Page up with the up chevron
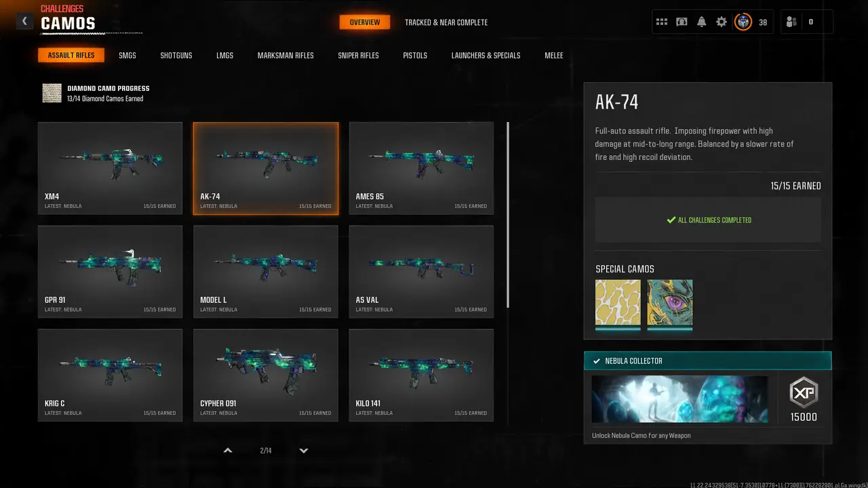The image size is (868, 488). [228, 451]
